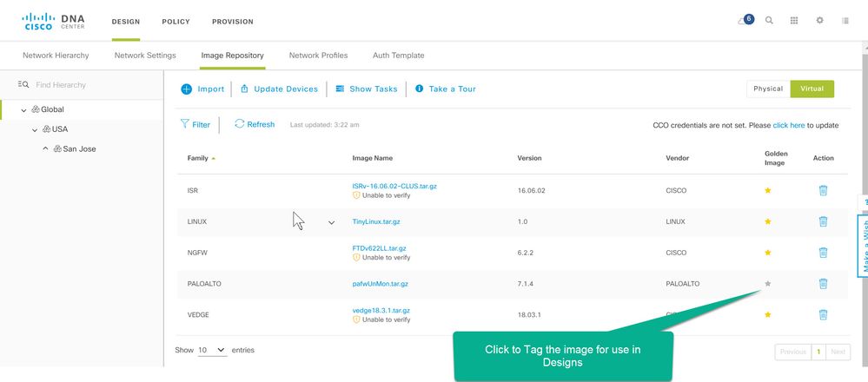Open the search magnifier icon in header

coord(769,21)
